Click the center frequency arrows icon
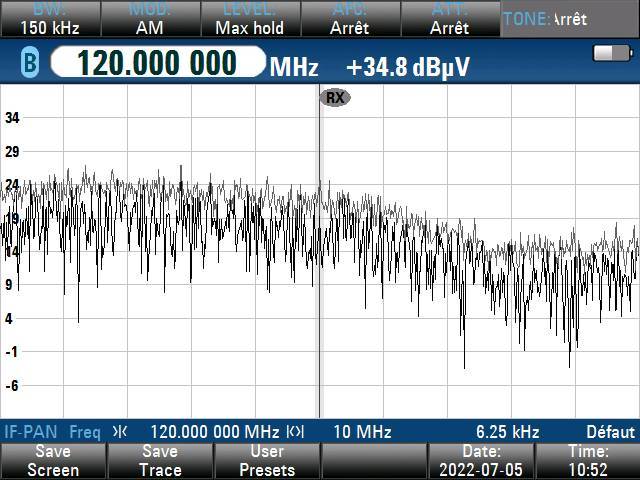The height and width of the screenshot is (480, 640). tap(120, 432)
